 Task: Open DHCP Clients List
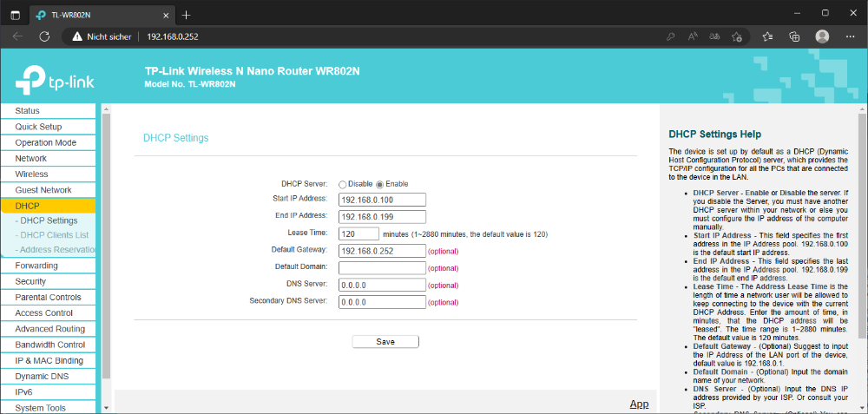point(52,235)
